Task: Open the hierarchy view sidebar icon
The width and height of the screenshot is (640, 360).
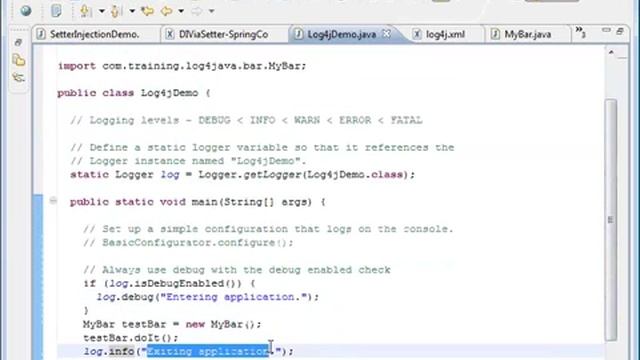Action: (x=18, y=78)
